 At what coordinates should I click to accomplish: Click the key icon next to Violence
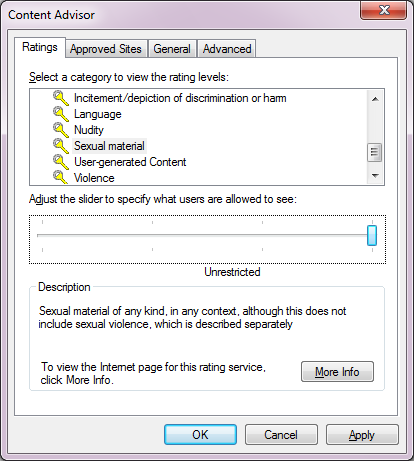pos(61,177)
